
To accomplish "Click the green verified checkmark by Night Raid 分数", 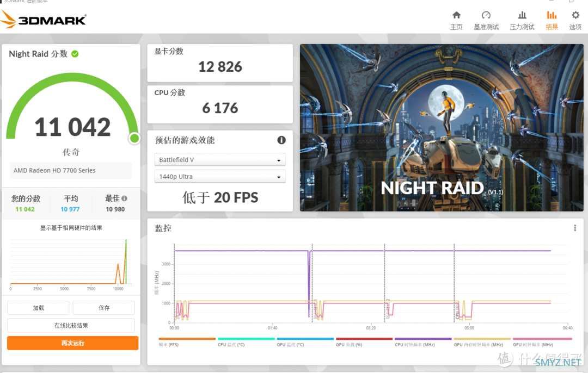I will (75, 54).
